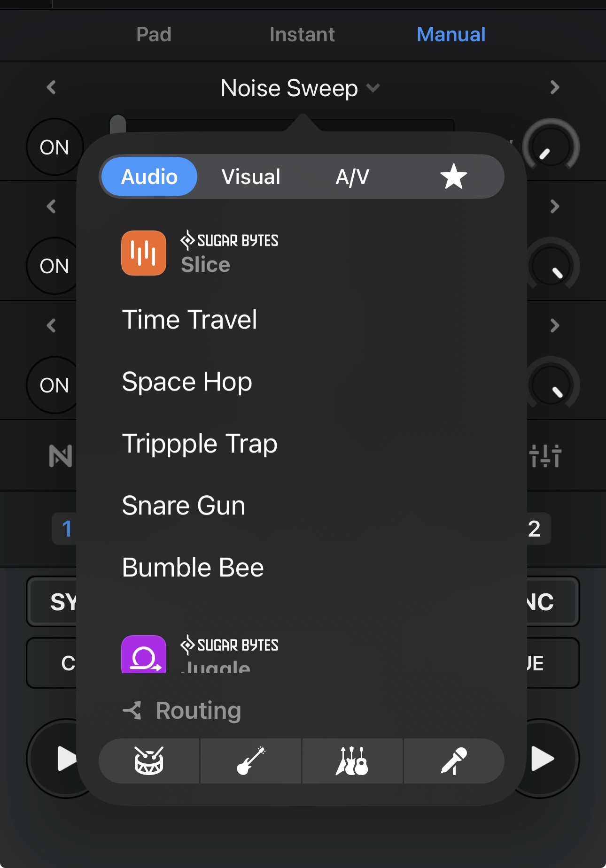Open the Noise Sweep effect dropdown
The width and height of the screenshot is (606, 868).
point(300,88)
